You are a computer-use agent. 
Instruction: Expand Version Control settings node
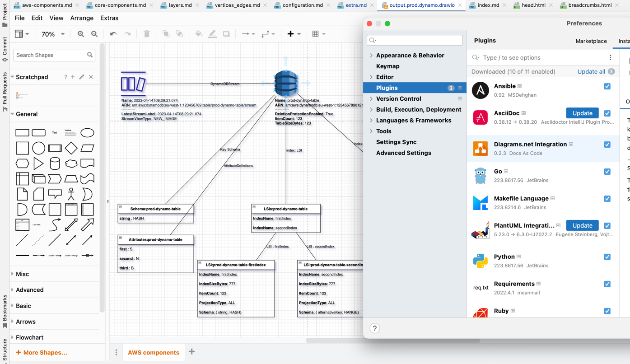[x=371, y=99]
